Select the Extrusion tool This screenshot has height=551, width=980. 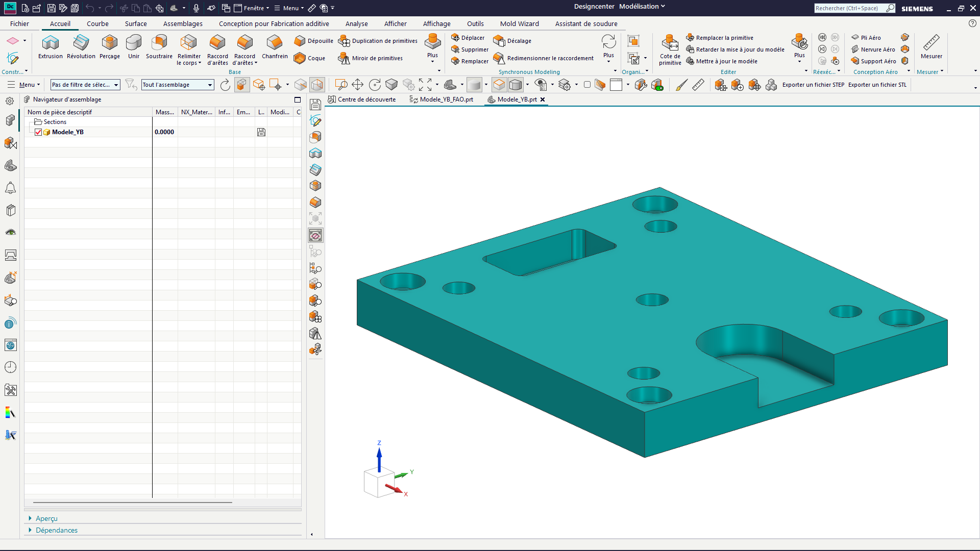pos(51,47)
